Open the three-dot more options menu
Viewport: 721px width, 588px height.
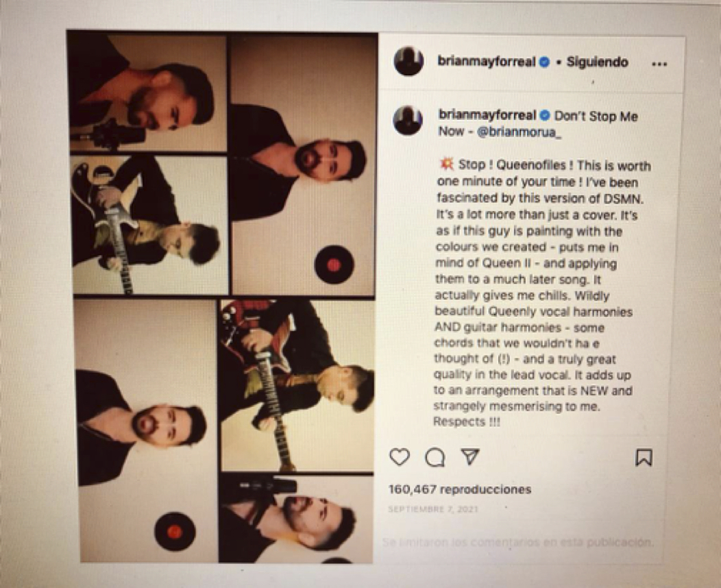tap(659, 64)
